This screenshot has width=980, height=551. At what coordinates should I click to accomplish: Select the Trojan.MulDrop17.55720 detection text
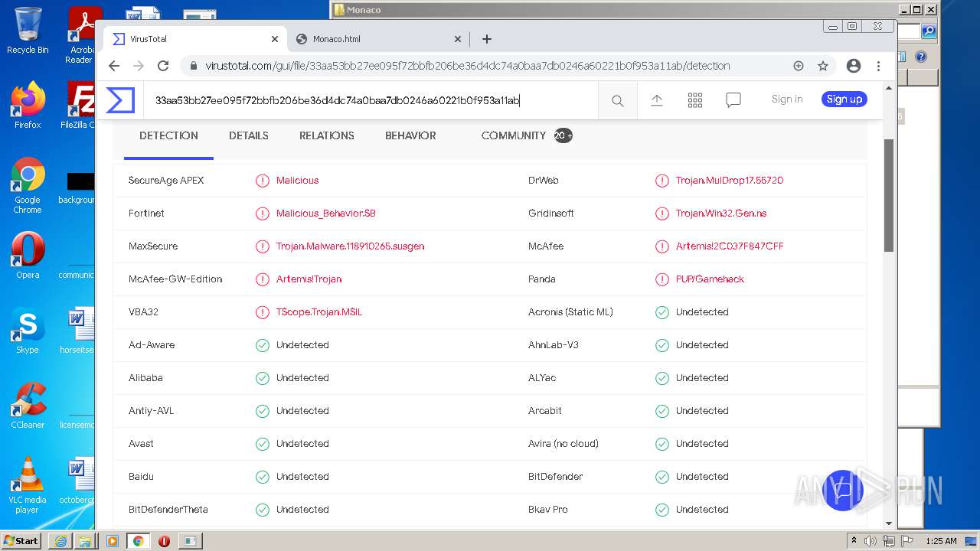pos(730,181)
